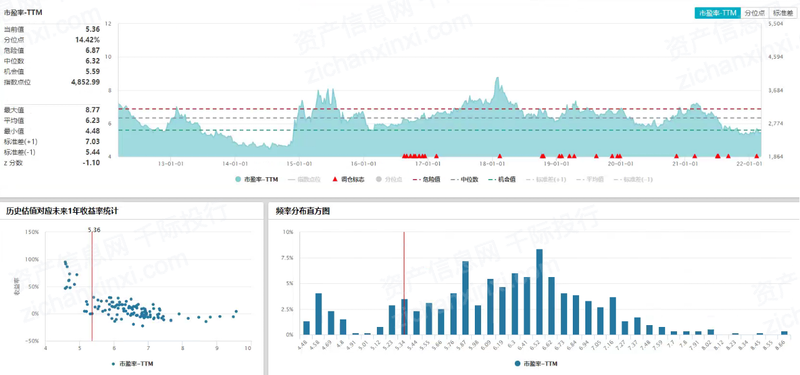Toggle the red triangle 调仓标志 legend

pos(349,180)
